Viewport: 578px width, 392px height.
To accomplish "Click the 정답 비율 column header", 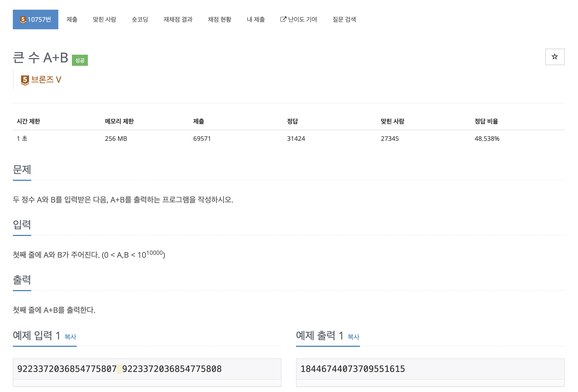I will 486,121.
